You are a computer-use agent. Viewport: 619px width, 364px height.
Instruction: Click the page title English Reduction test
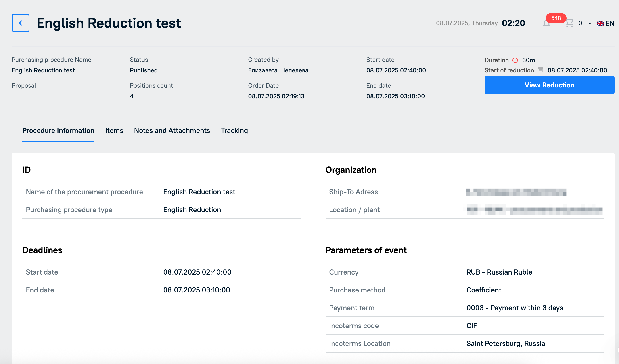tap(109, 23)
